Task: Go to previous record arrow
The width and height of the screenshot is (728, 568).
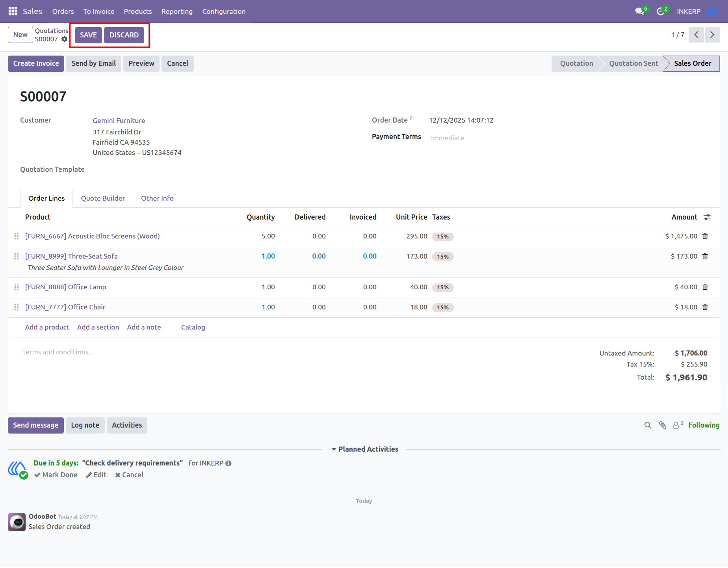Action: coord(696,35)
